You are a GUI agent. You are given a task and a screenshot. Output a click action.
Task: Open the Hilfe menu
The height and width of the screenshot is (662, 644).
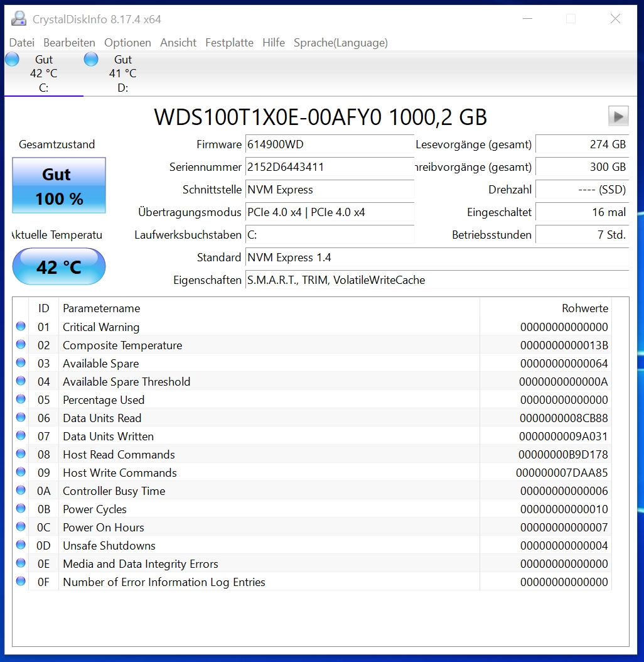click(x=274, y=43)
